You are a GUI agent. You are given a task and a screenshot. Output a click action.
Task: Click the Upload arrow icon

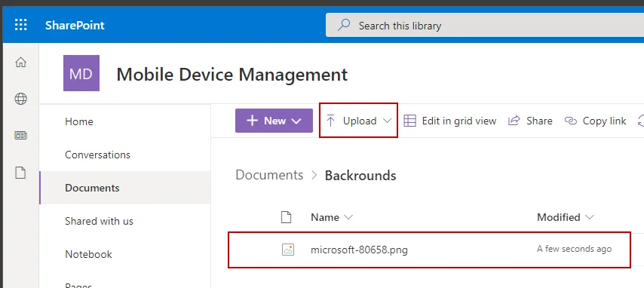330,121
